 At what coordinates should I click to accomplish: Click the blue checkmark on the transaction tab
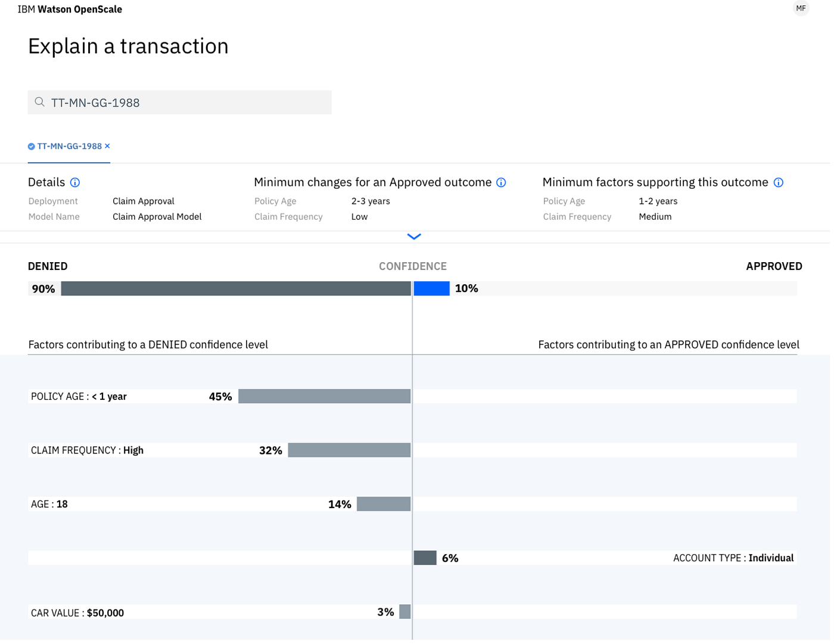(x=31, y=146)
